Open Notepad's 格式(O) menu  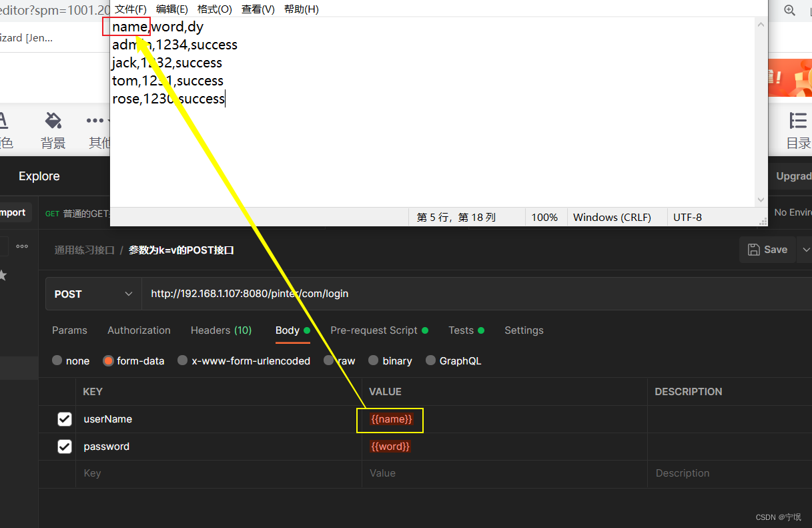pyautogui.click(x=215, y=9)
